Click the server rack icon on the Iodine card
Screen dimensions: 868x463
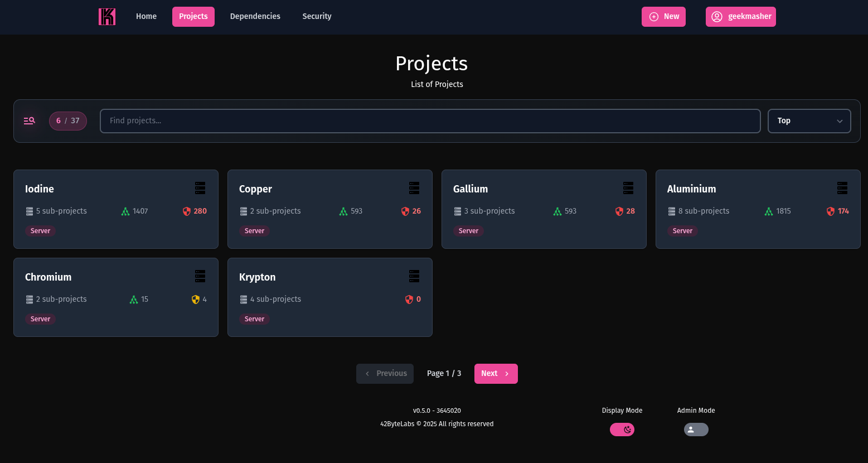pos(200,188)
